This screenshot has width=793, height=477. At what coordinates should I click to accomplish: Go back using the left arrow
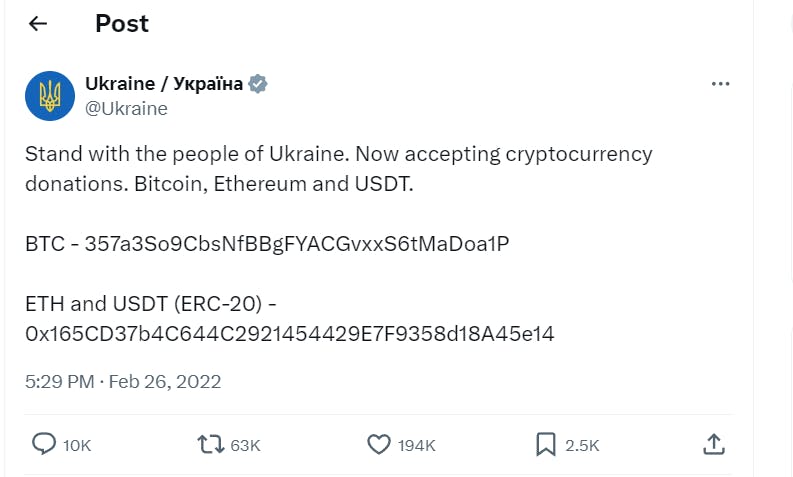point(38,24)
